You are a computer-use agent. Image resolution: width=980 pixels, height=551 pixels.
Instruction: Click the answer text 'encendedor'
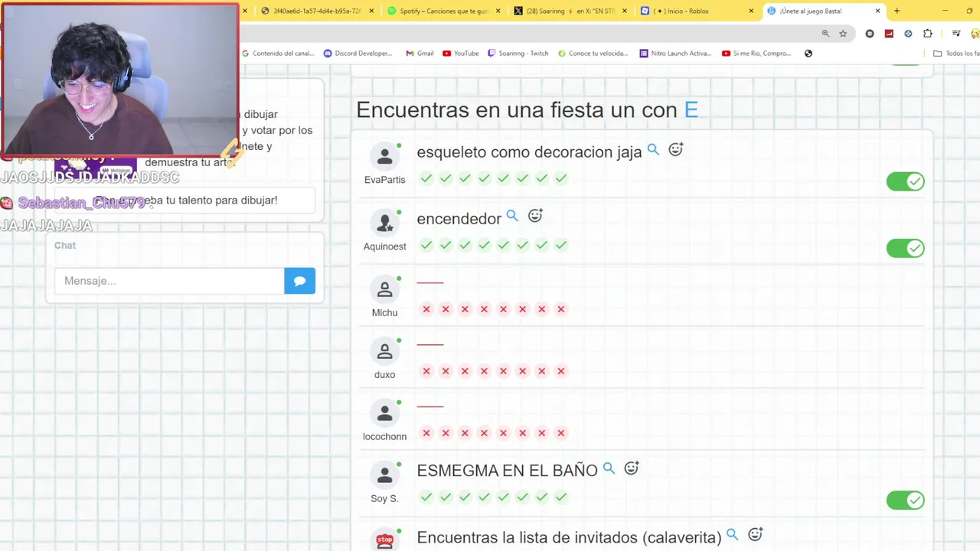pyautogui.click(x=459, y=219)
